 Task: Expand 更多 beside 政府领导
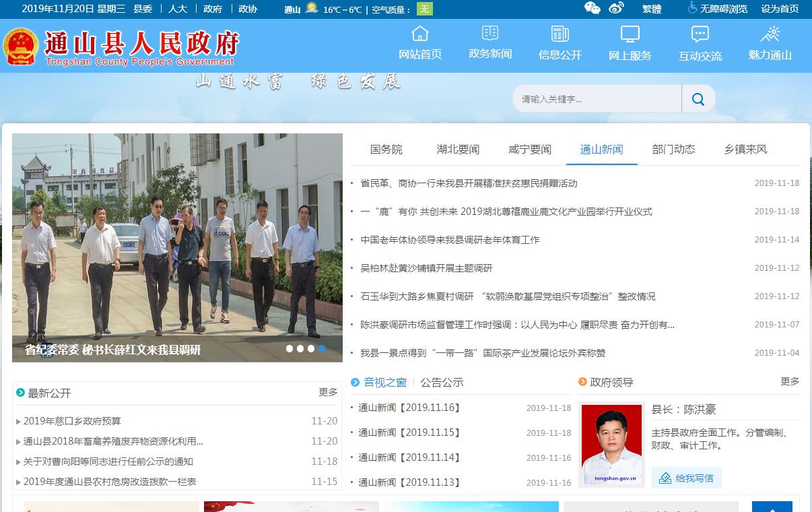click(790, 381)
